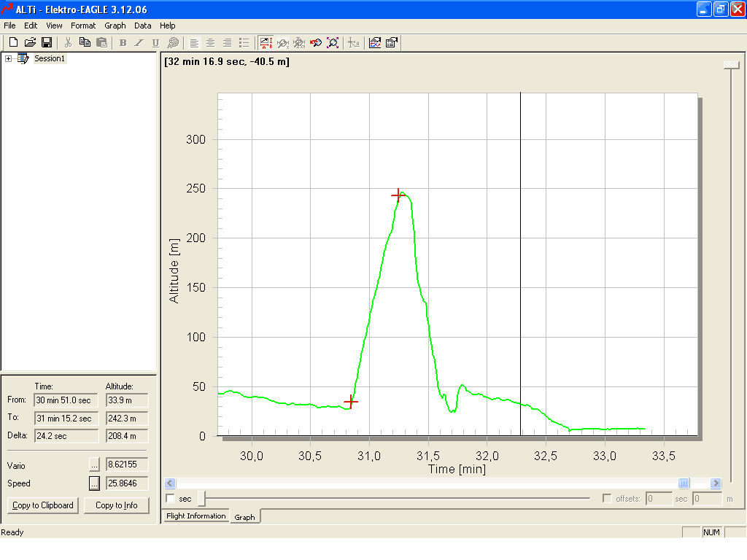The image size is (747, 560).
Task: Open Vario options ellipsis button
Action: [94, 464]
